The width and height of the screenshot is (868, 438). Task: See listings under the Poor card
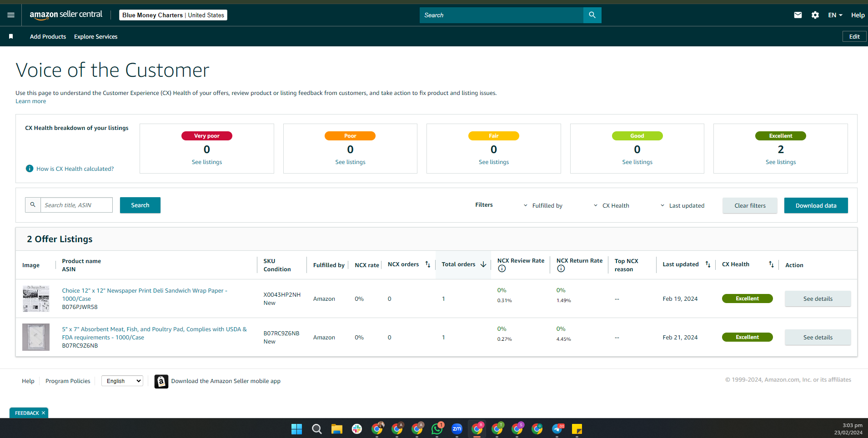tap(350, 162)
